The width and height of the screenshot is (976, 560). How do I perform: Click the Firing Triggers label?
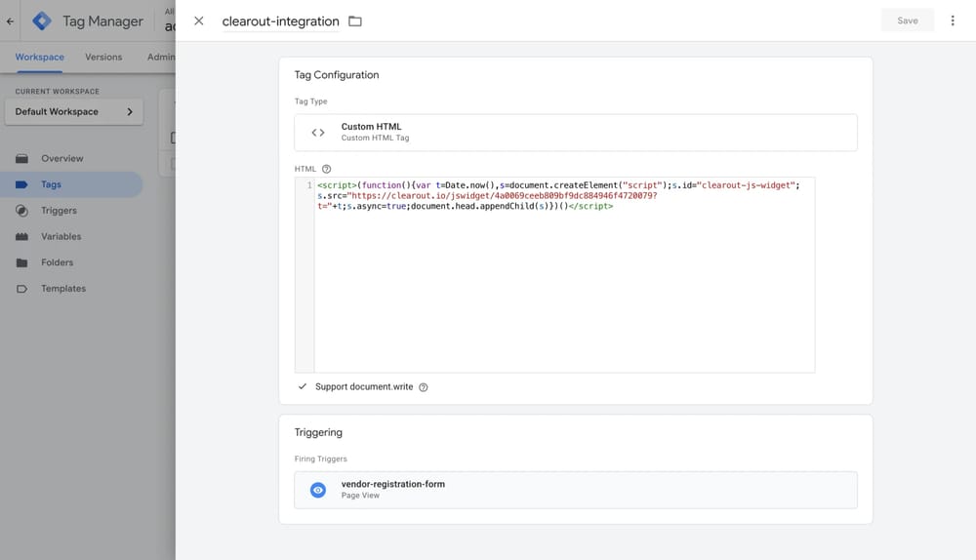click(320, 459)
